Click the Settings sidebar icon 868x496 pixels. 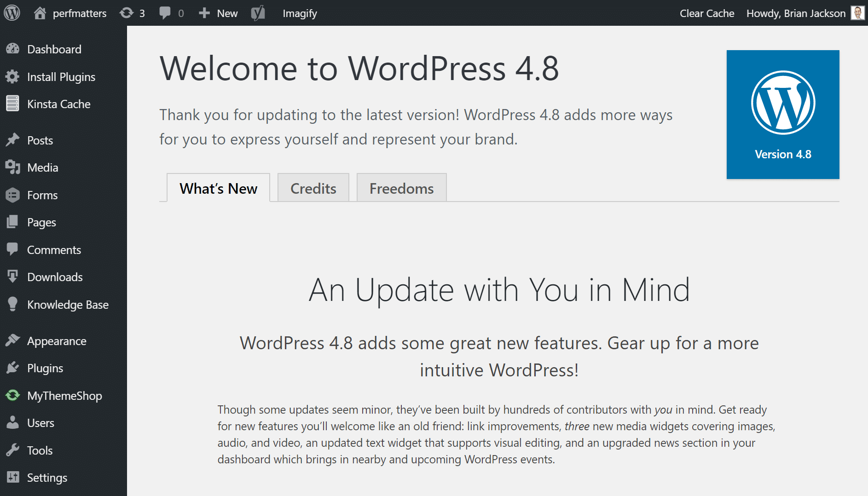click(x=12, y=478)
